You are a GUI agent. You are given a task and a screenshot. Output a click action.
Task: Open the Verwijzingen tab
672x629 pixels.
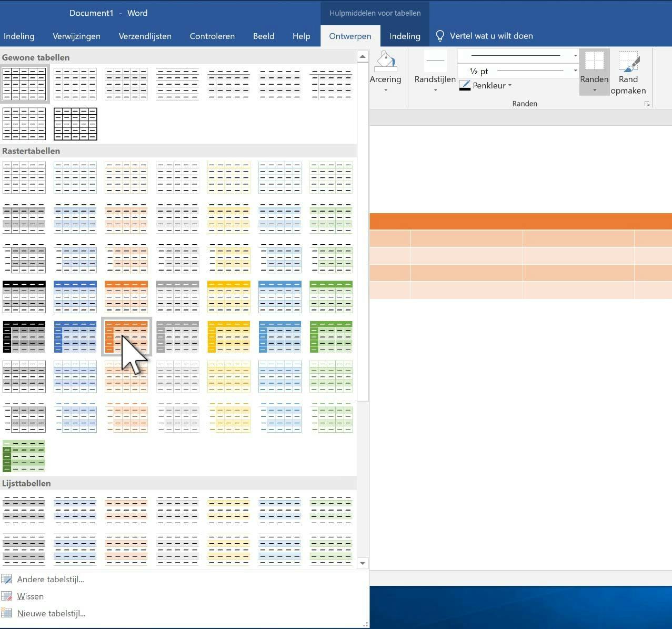(x=76, y=36)
